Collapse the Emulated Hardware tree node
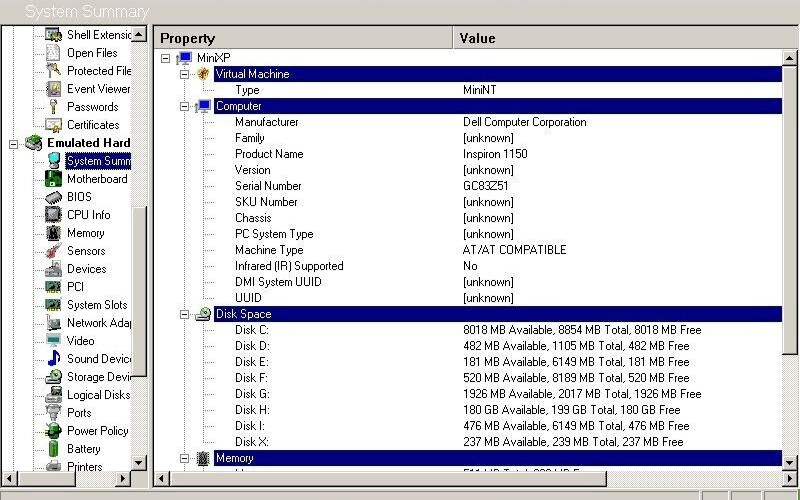Image resolution: width=800 pixels, height=500 pixels. [14, 143]
